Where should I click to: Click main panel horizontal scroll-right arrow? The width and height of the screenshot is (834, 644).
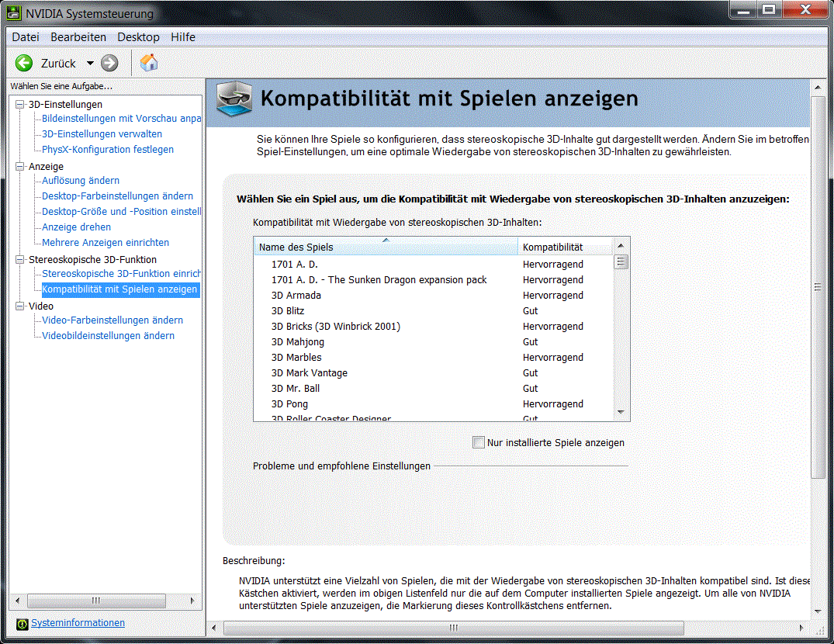click(x=801, y=628)
